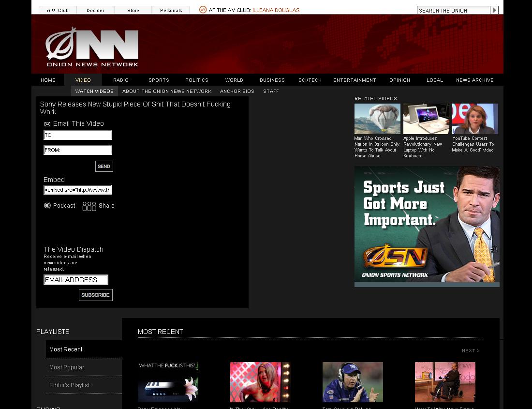Viewport: 532px width, 409px height.
Task: Click the FROM: email field
Action: pyautogui.click(x=78, y=150)
